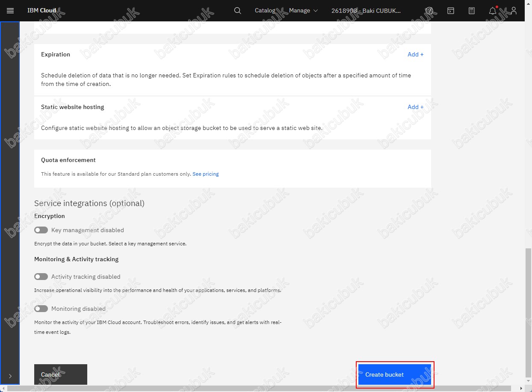This screenshot has height=392, width=532.
Task: Enable the Activity tracking toggle
Action: point(41,277)
